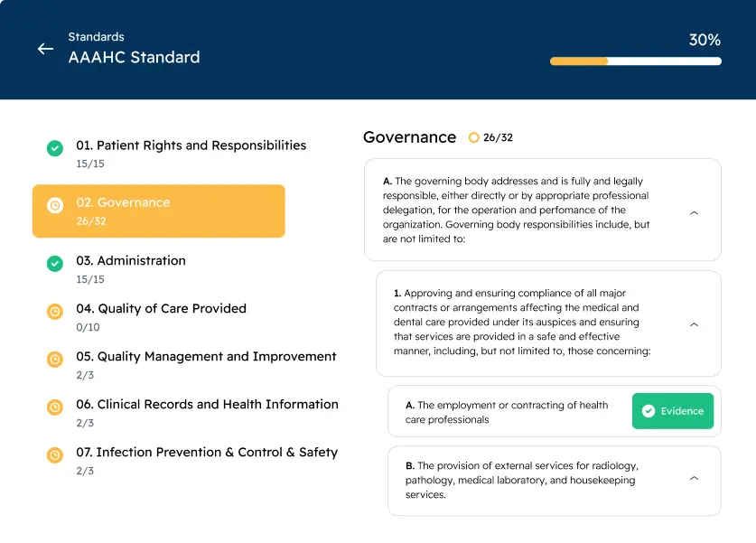Collapse the section about approving major contracts
This screenshot has height=543, width=756.
(x=694, y=323)
